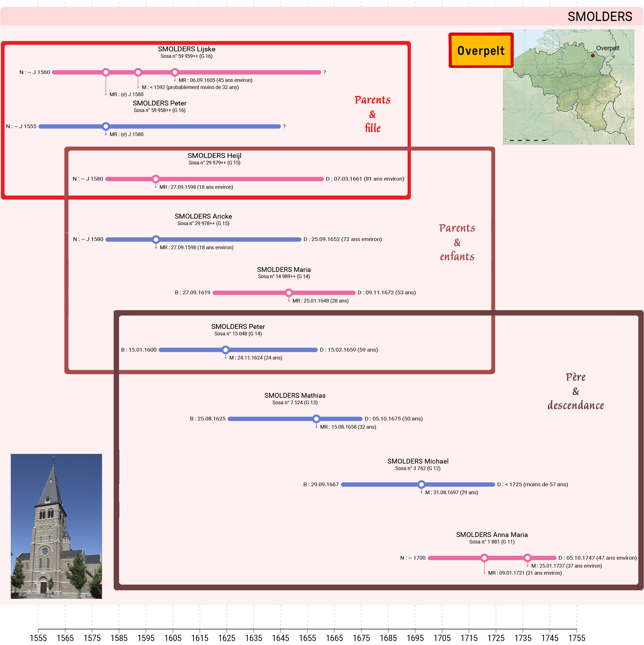Click the SMOLDERS Mathias name label
The width and height of the screenshot is (644, 645).
pyautogui.click(x=295, y=396)
